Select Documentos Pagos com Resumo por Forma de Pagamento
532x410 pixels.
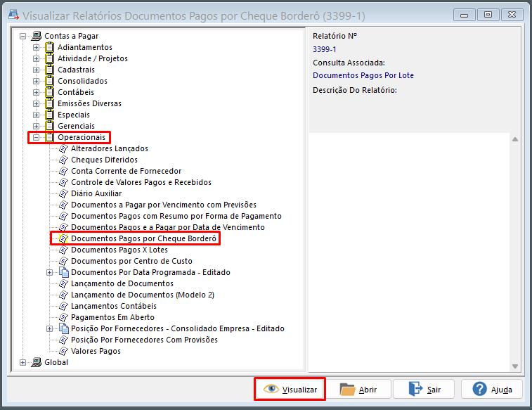pyautogui.click(x=176, y=216)
